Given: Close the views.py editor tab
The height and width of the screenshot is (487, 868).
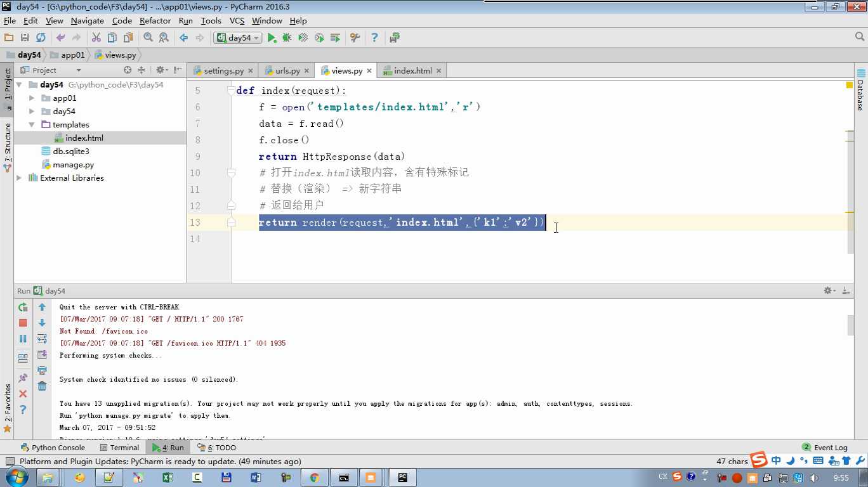Looking at the screenshot, I should point(369,71).
